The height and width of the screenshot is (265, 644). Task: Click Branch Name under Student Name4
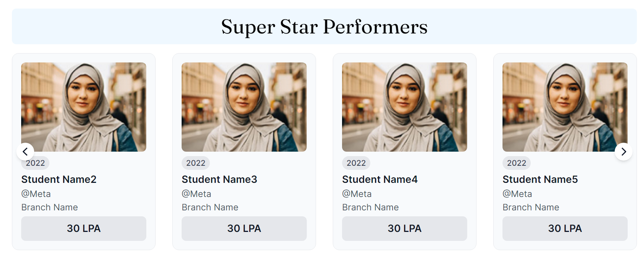click(x=370, y=207)
